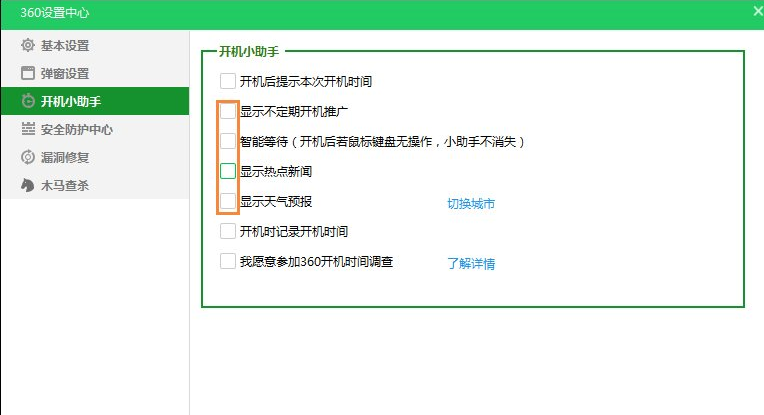Toggle 显示不定期开机推广 checkbox
This screenshot has width=764, height=415.
[x=228, y=111]
